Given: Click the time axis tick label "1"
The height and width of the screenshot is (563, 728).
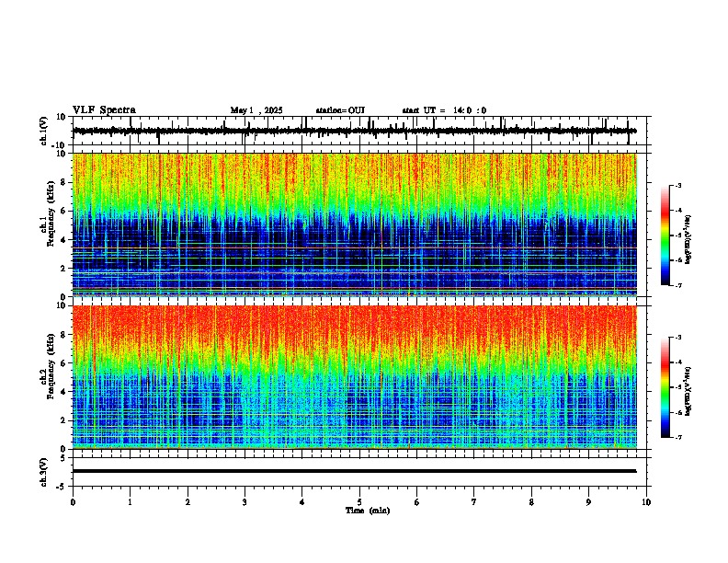Looking at the screenshot, I should [x=130, y=502].
